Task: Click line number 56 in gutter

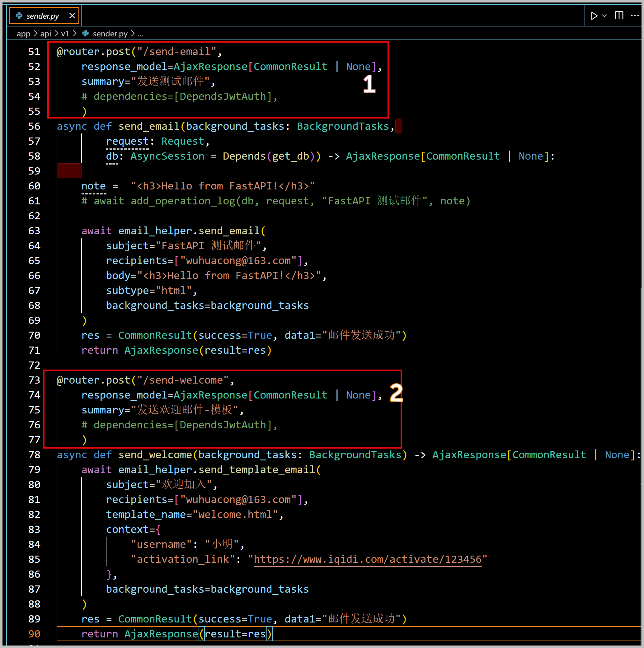Action: pos(34,126)
